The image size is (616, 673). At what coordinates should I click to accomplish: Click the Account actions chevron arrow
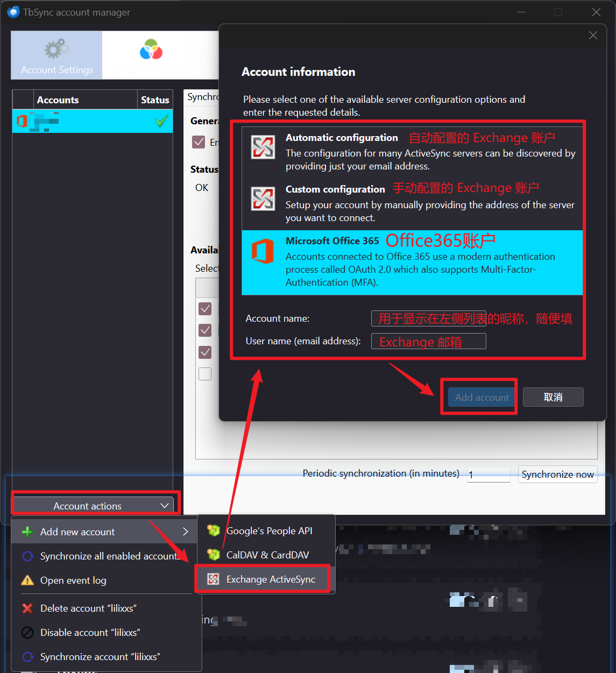[165, 506]
